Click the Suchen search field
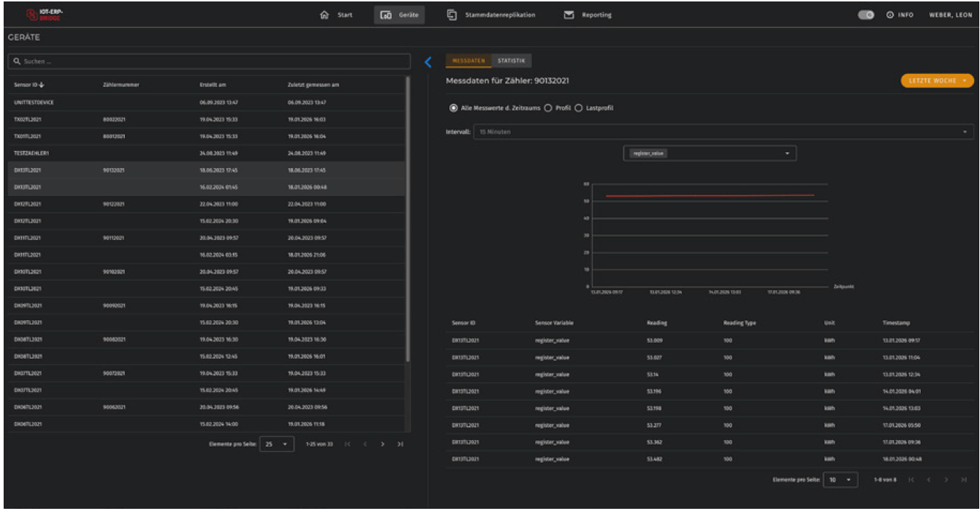This screenshot has width=980, height=511. (208, 62)
